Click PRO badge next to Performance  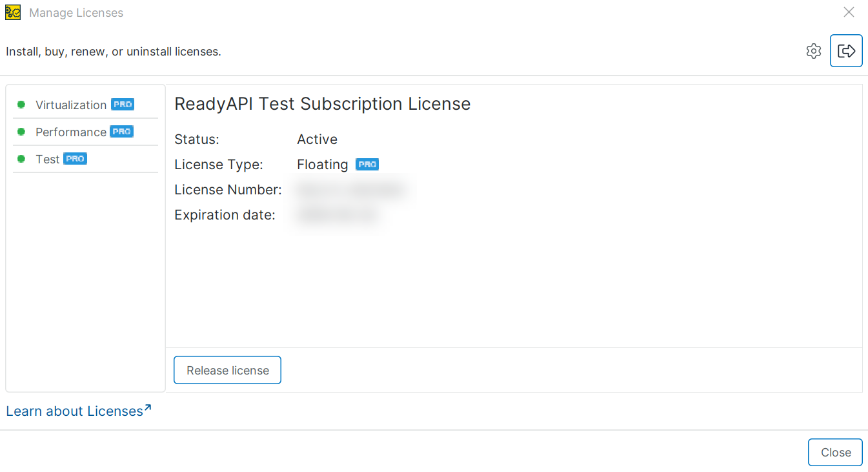point(121,131)
